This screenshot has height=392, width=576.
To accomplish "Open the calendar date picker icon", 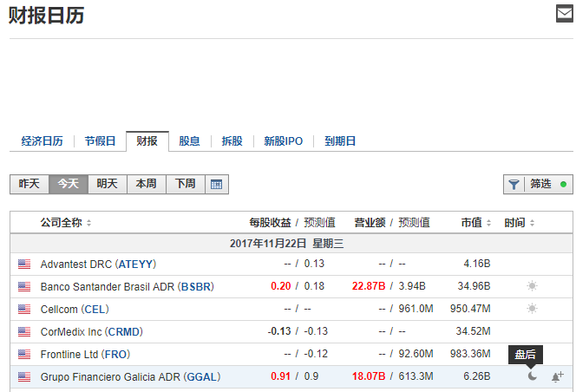I will [216, 184].
